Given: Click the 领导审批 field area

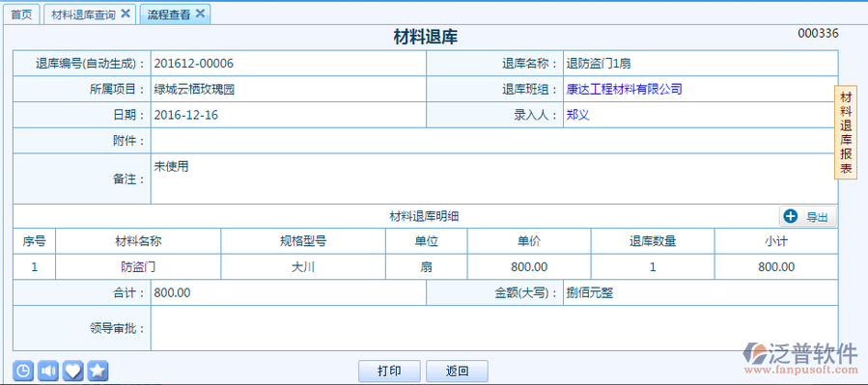Looking at the screenshot, I should [493, 328].
